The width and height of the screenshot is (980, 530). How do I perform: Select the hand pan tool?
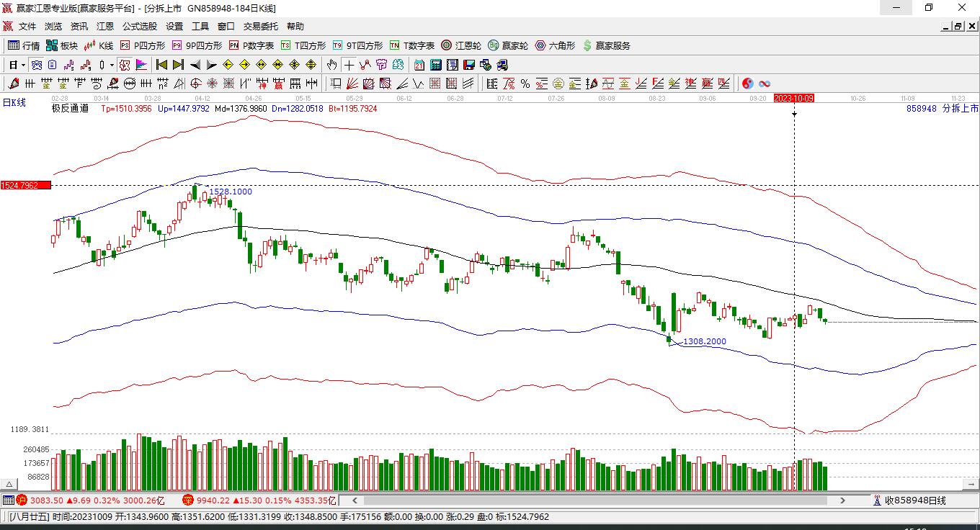coord(331,65)
